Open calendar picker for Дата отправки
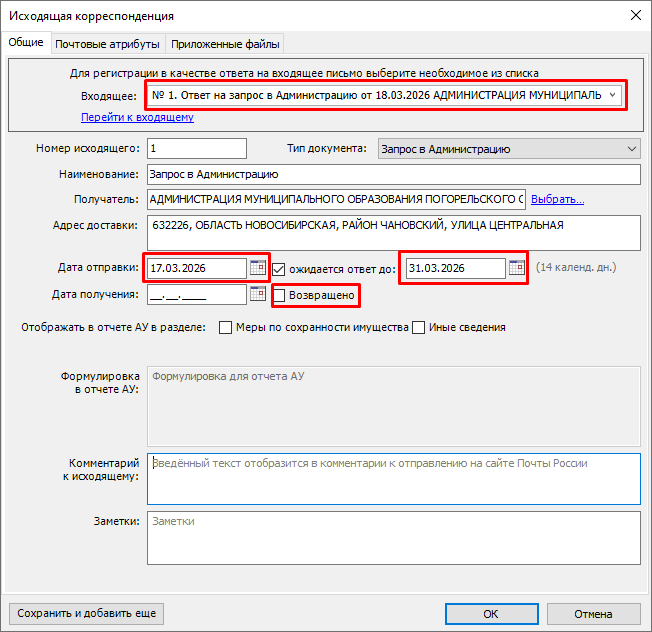 tap(257, 268)
